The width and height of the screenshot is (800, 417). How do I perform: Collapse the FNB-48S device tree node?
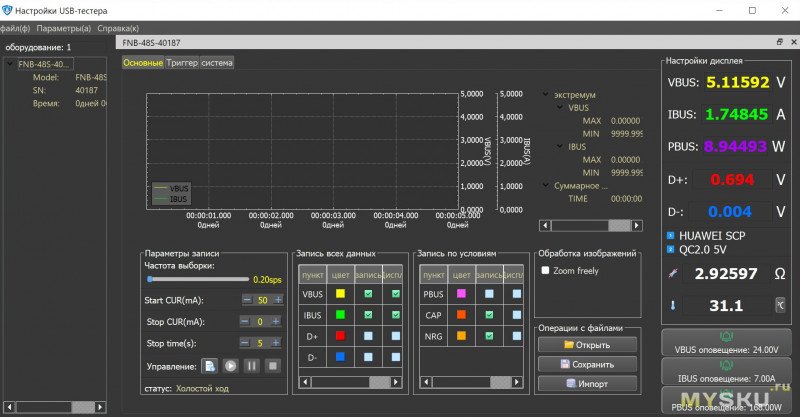(x=11, y=64)
